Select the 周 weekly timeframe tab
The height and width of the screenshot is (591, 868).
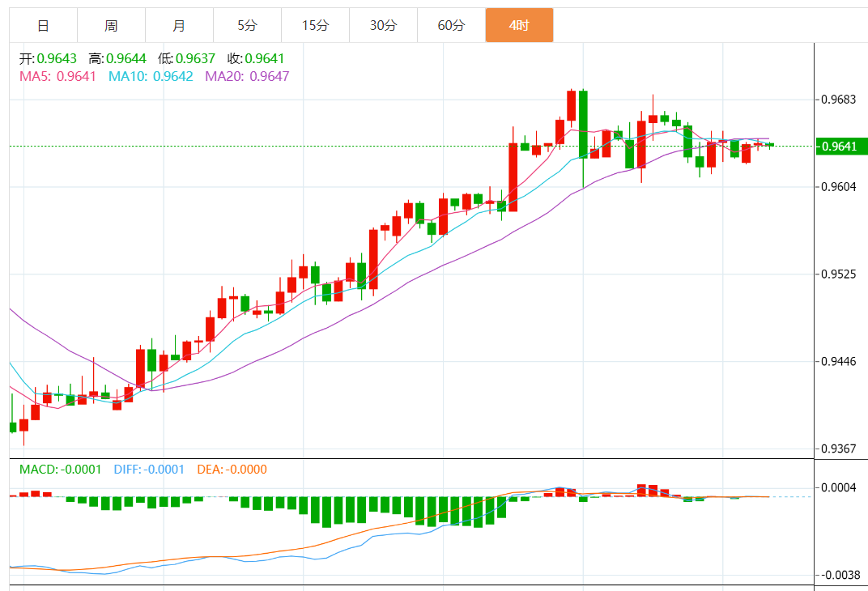tap(111, 26)
